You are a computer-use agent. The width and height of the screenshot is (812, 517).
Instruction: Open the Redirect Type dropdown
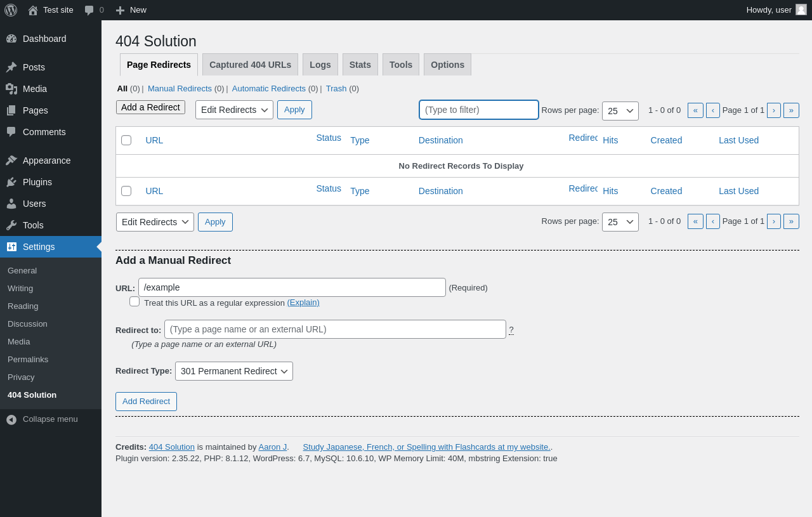[233, 371]
